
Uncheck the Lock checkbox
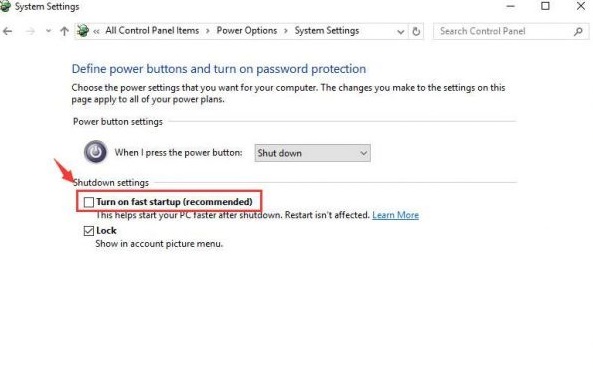tap(88, 231)
